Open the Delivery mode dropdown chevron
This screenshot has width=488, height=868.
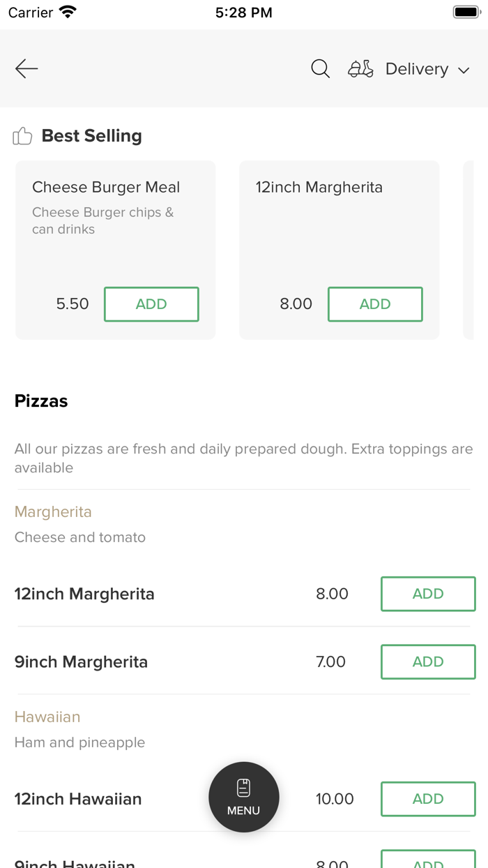(464, 70)
